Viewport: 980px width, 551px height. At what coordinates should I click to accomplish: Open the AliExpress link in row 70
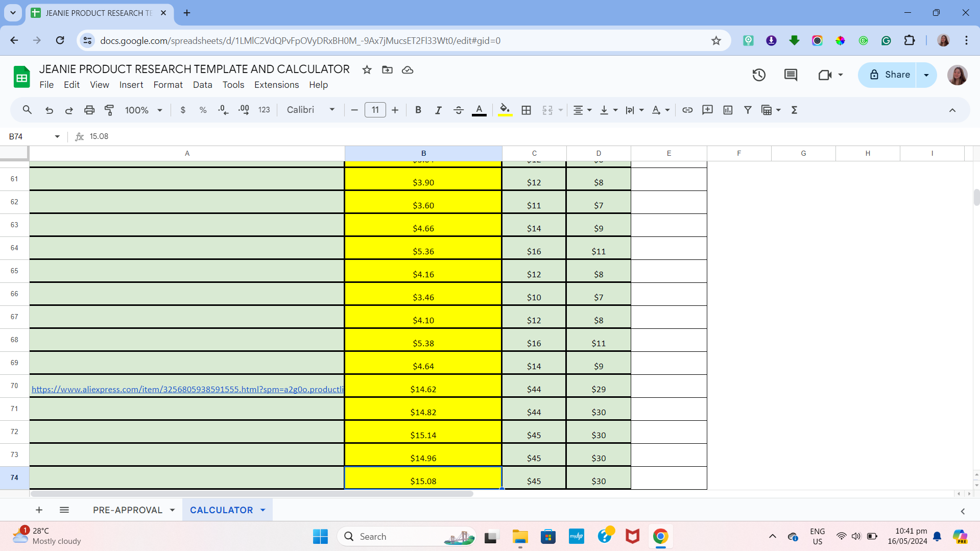tap(187, 389)
